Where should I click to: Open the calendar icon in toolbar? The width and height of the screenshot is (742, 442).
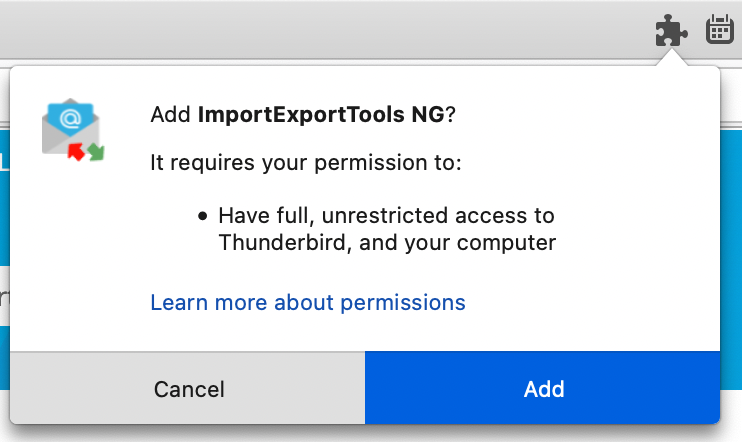tap(720, 29)
